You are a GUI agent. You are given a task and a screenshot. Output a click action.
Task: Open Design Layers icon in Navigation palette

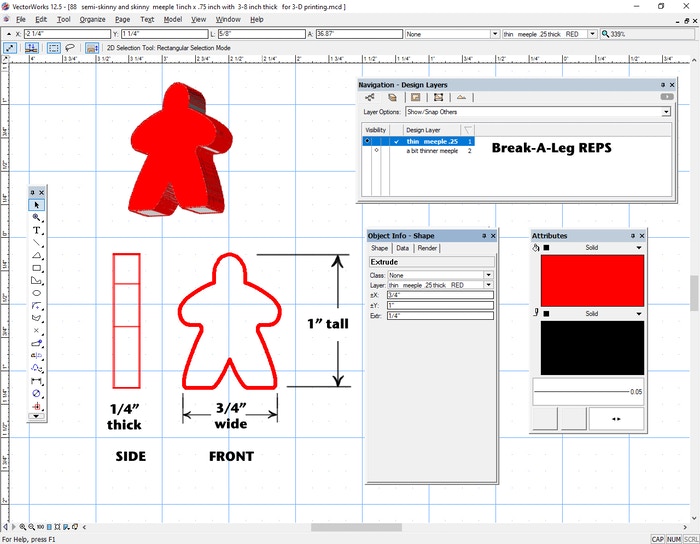coord(392,97)
